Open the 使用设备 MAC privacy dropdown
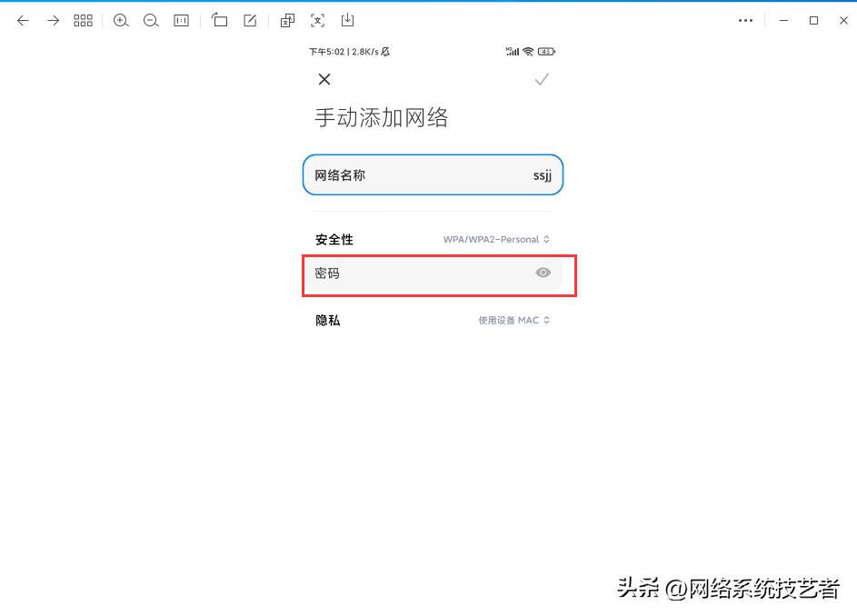The image size is (857, 616). point(513,320)
